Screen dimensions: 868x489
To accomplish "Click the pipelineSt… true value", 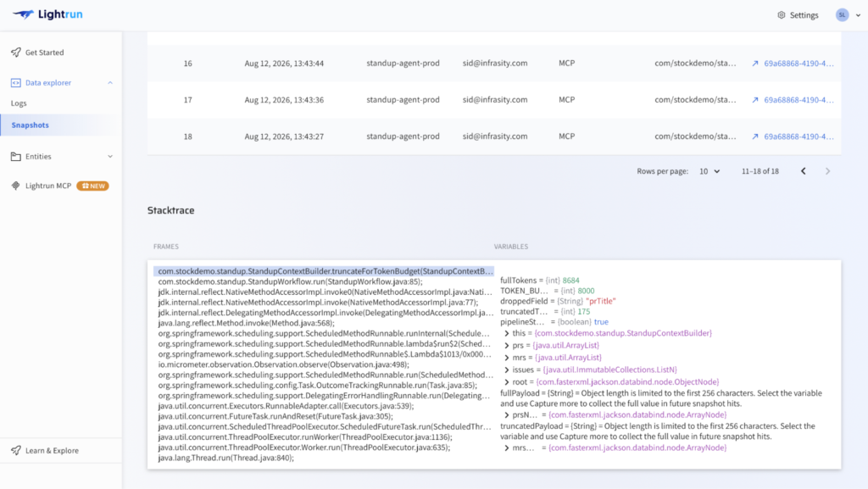I will (601, 322).
